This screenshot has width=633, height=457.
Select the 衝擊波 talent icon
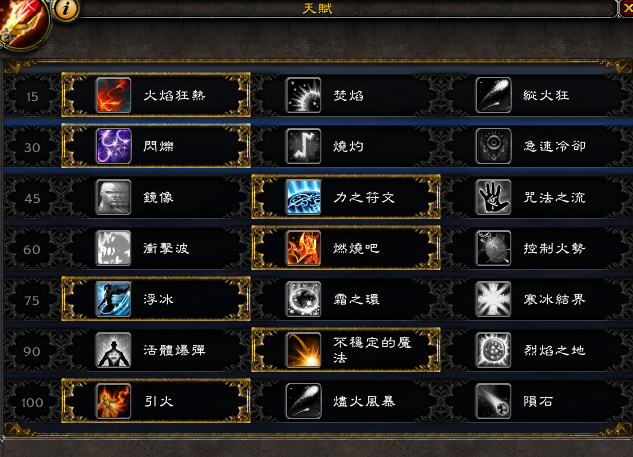click(x=114, y=248)
